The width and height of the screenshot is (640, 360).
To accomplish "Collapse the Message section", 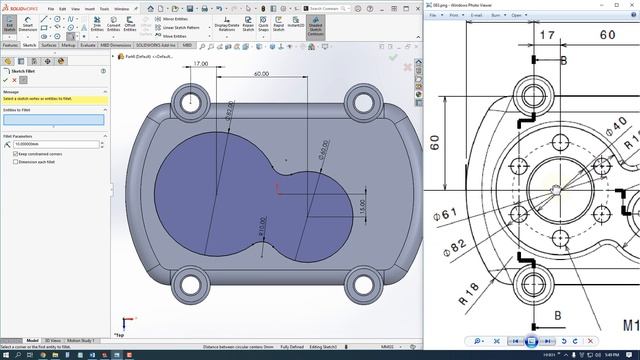I will pos(105,92).
